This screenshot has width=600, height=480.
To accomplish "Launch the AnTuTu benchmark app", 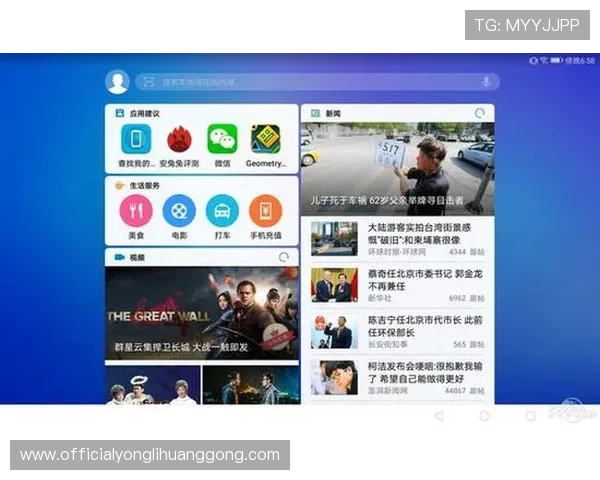I will click(179, 140).
